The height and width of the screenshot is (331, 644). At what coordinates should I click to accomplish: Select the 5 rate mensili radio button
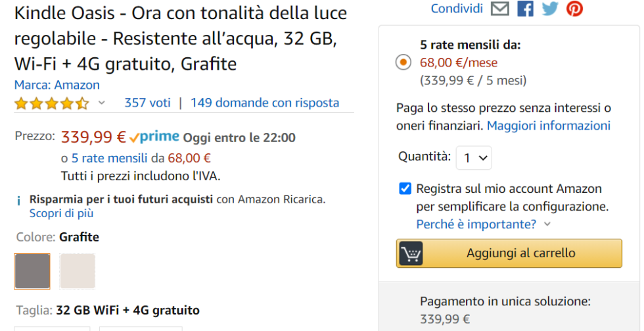point(403,63)
